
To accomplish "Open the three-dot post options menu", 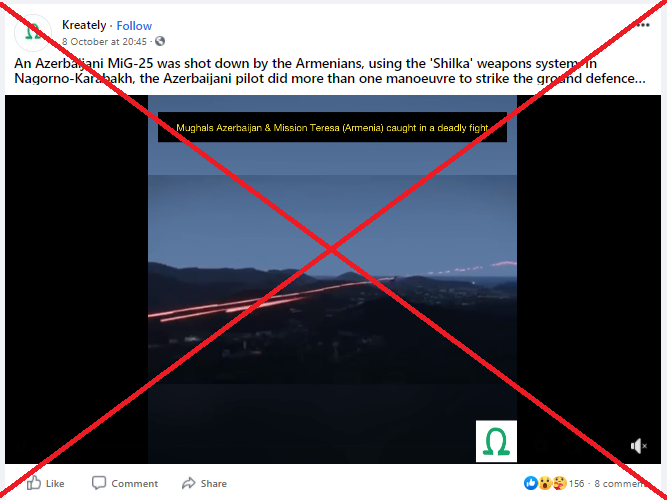I will click(x=643, y=25).
